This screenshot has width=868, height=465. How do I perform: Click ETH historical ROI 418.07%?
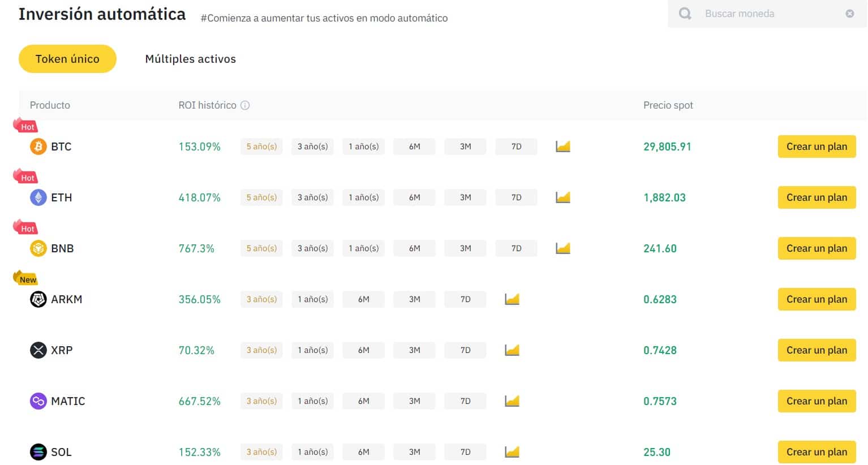click(x=199, y=197)
